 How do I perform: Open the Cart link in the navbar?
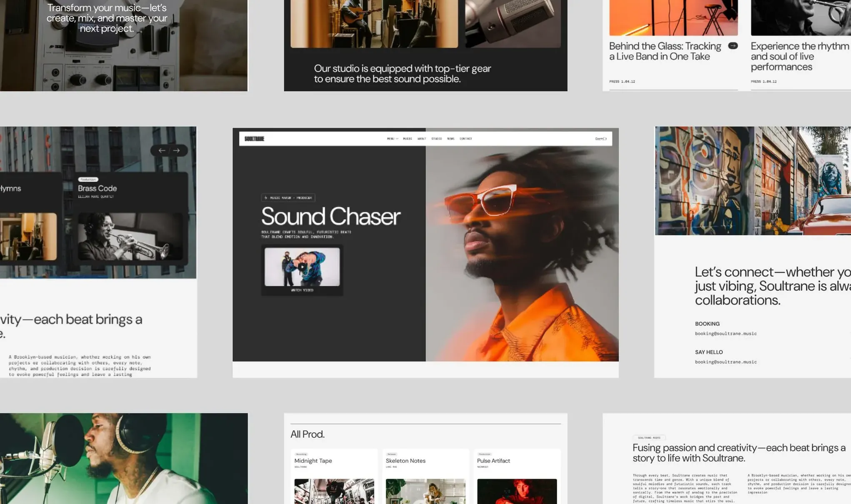(601, 139)
